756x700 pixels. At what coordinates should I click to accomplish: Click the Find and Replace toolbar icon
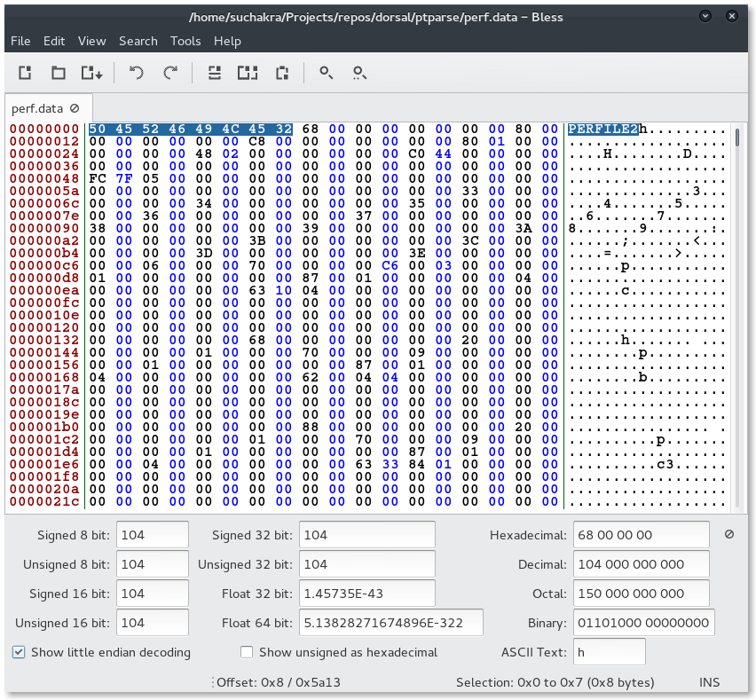[x=359, y=73]
